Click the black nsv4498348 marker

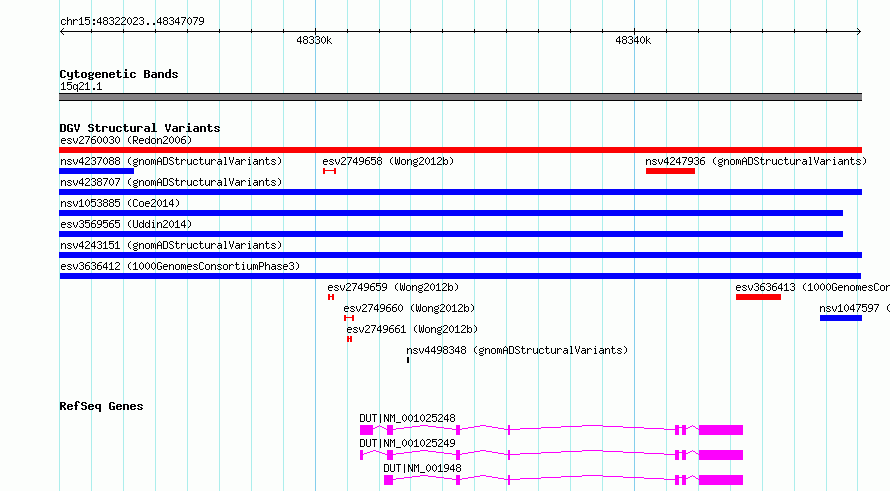408,360
